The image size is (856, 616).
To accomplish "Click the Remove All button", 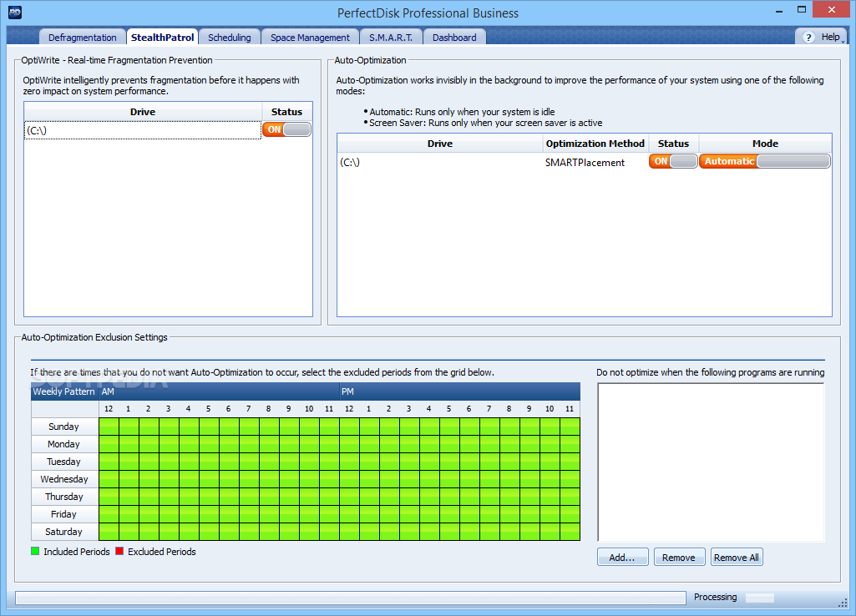I will pyautogui.click(x=737, y=557).
